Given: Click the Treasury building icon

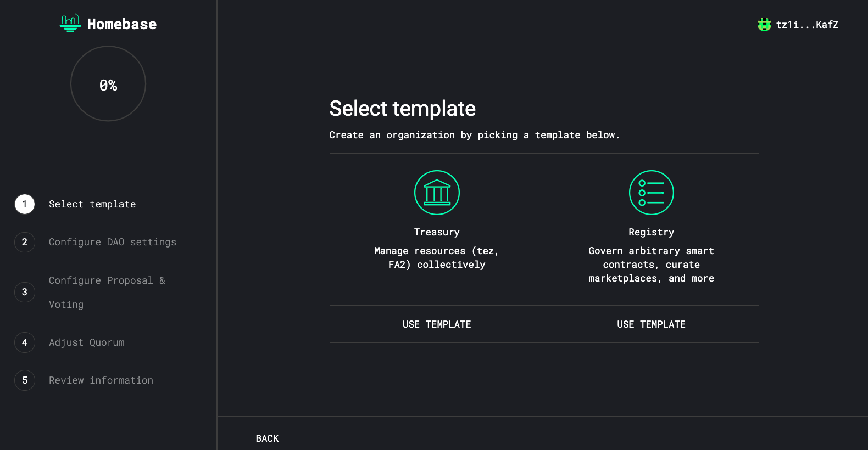Looking at the screenshot, I should click(437, 193).
